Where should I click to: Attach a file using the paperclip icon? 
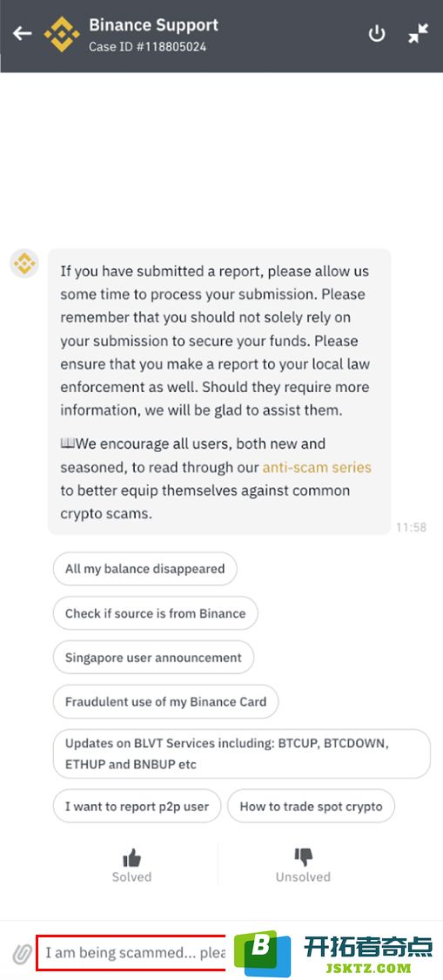pos(23,954)
